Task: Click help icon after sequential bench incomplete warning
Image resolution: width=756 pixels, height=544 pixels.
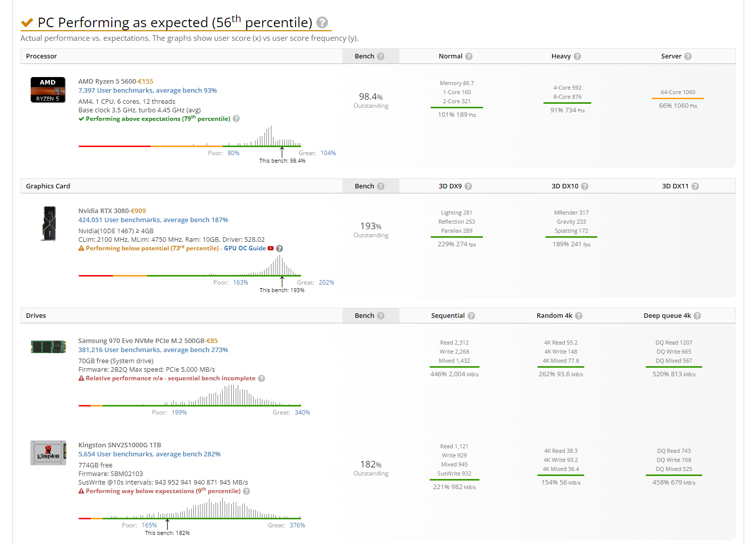Action: (x=261, y=378)
